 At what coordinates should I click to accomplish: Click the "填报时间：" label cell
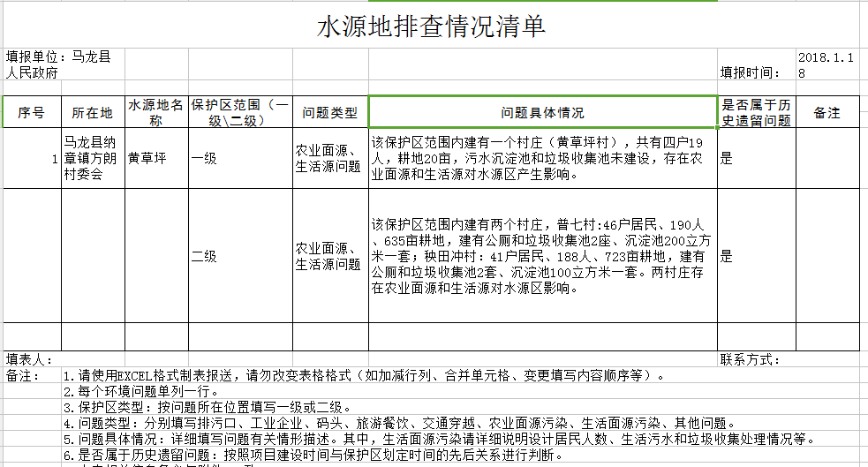751,72
